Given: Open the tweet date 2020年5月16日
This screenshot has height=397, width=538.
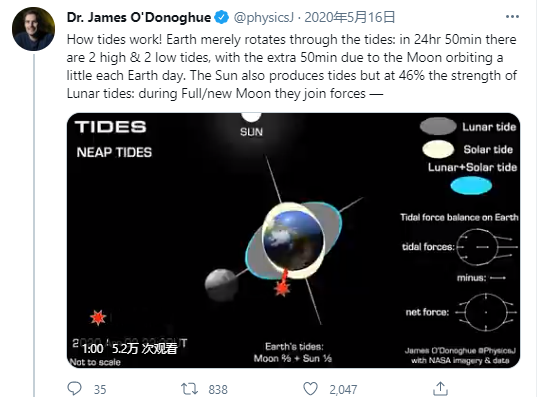Looking at the screenshot, I should coord(350,17).
